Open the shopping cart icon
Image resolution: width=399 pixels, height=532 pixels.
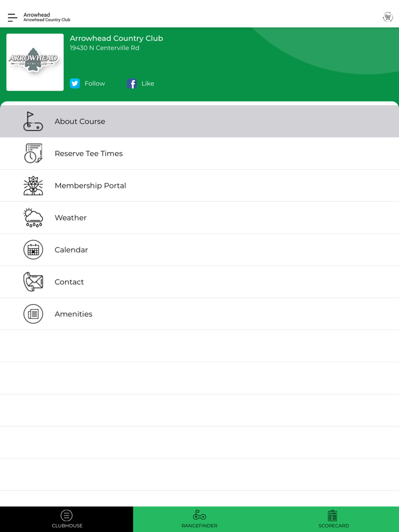click(x=388, y=17)
